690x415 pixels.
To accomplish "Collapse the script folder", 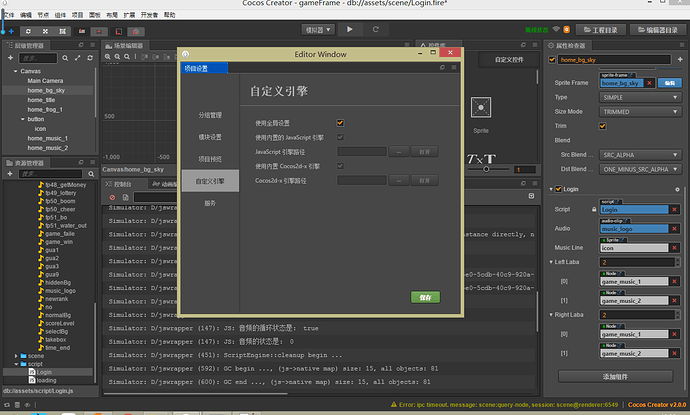I will tap(16, 364).
